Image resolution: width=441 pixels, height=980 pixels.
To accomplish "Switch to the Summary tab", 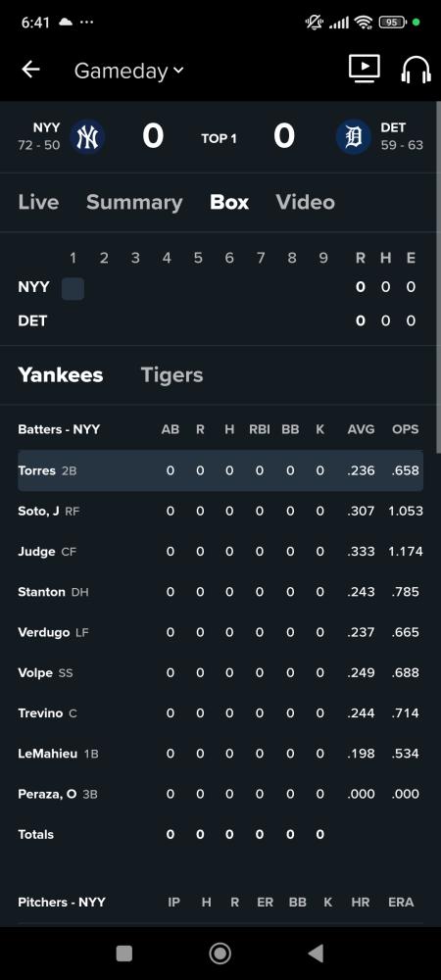I will [134, 202].
